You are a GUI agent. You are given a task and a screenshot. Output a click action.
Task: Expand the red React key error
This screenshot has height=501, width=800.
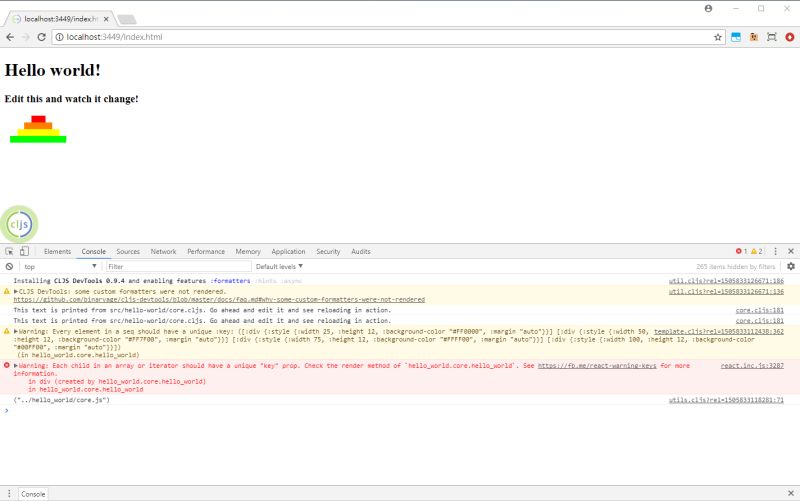click(x=16, y=365)
